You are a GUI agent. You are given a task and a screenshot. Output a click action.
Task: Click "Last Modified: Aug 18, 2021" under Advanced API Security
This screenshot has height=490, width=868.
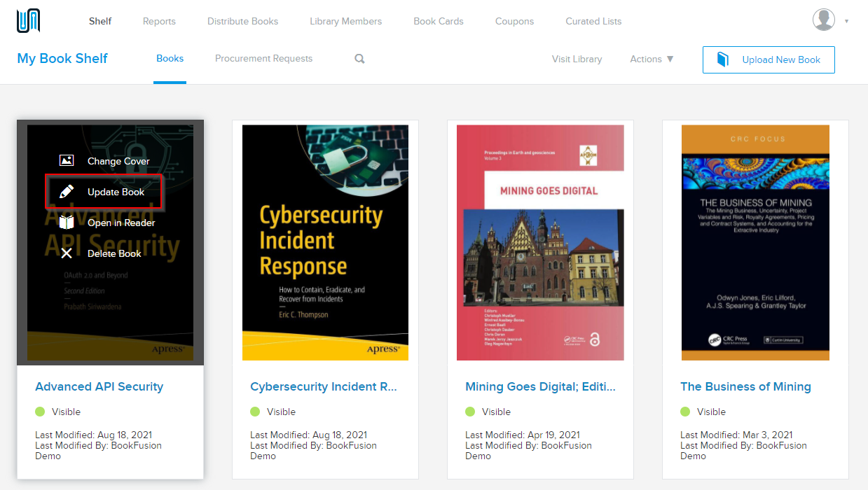(x=93, y=435)
